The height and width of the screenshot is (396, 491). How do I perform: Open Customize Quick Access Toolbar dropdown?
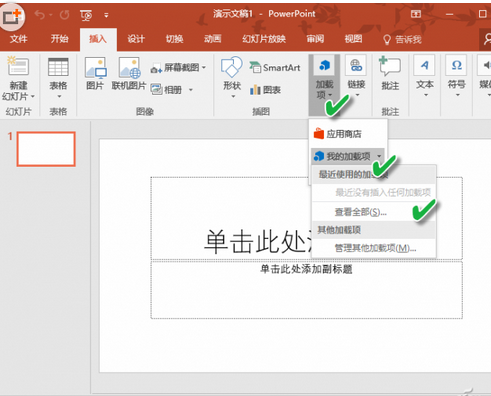point(106,15)
